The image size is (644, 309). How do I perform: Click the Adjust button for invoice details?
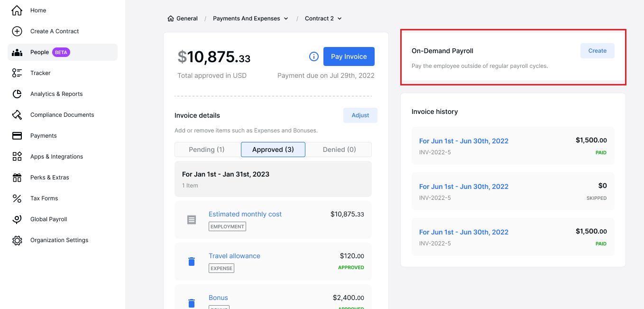click(x=360, y=115)
